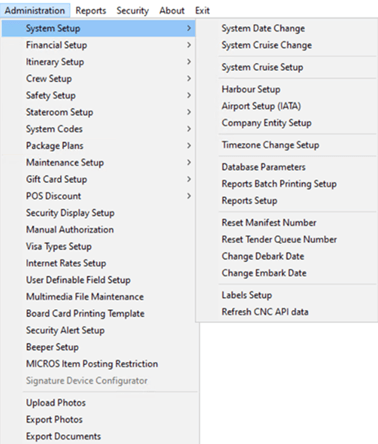
Task: Open the About menu
Action: [x=172, y=10]
